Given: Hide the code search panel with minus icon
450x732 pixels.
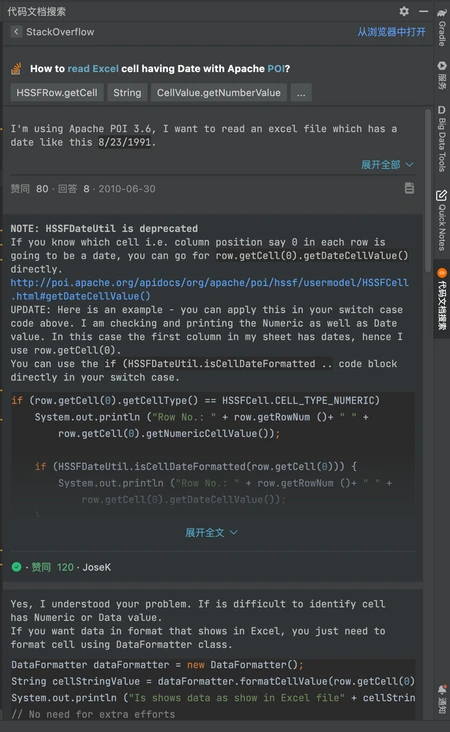Looking at the screenshot, I should coord(423,11).
